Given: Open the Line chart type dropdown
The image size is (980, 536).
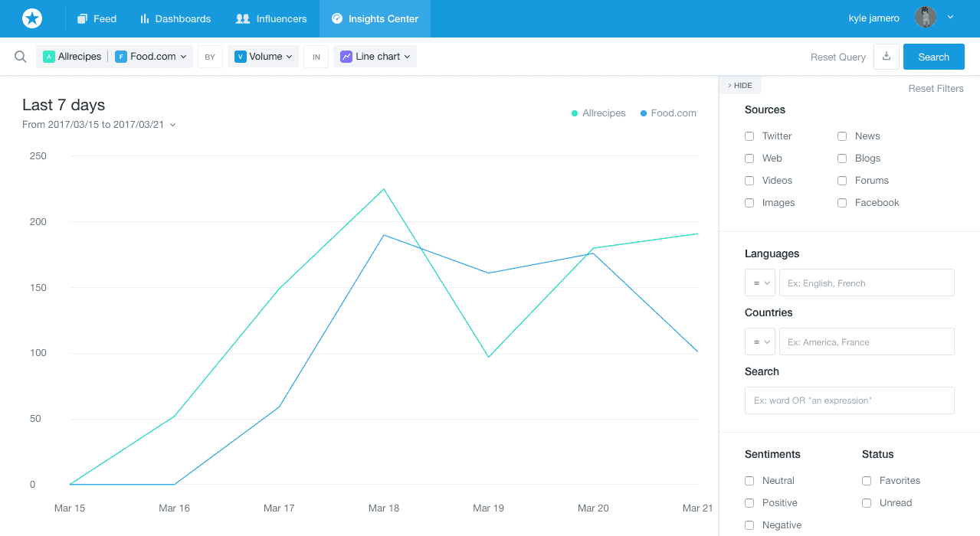Looking at the screenshot, I should tap(375, 57).
